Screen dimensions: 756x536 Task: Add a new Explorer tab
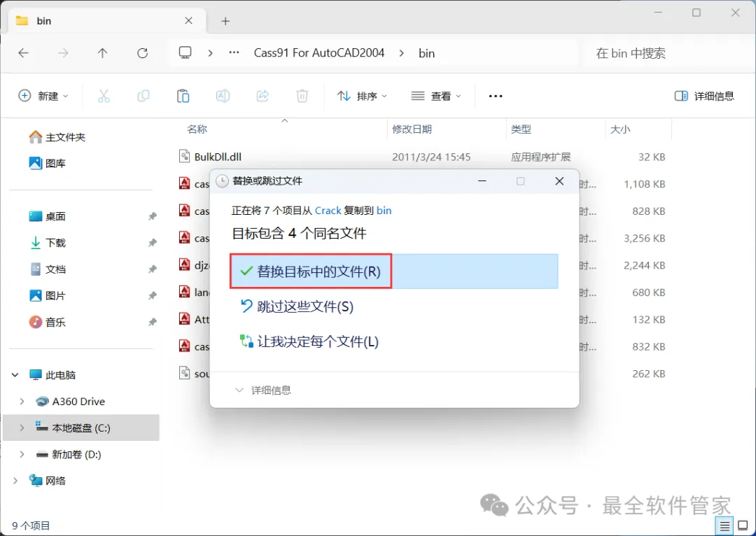[x=225, y=21]
